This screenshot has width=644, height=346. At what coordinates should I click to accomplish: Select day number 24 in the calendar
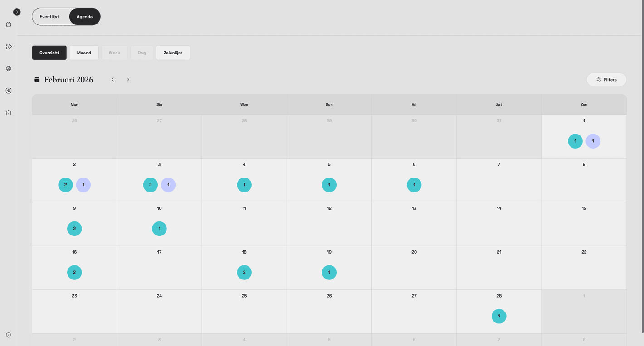click(x=159, y=296)
